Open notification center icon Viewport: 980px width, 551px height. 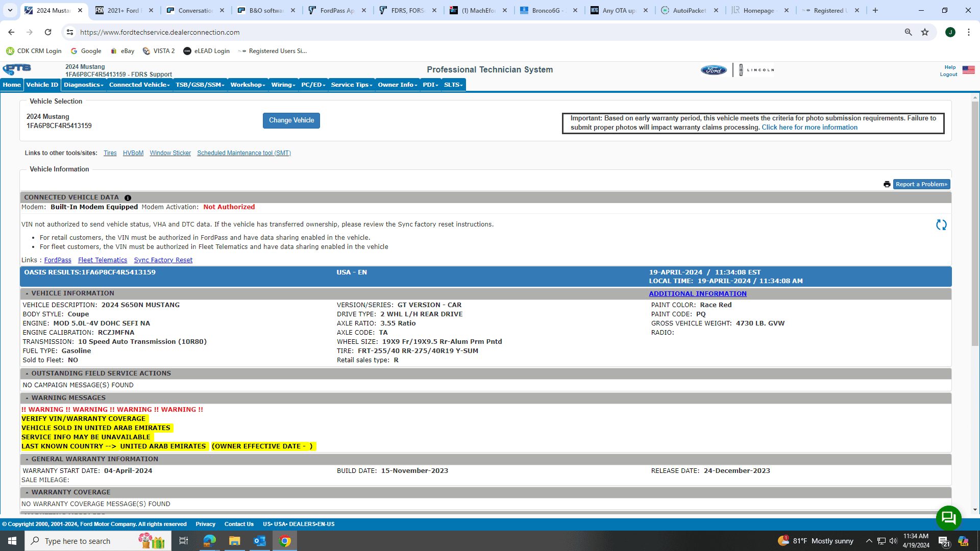point(943,541)
